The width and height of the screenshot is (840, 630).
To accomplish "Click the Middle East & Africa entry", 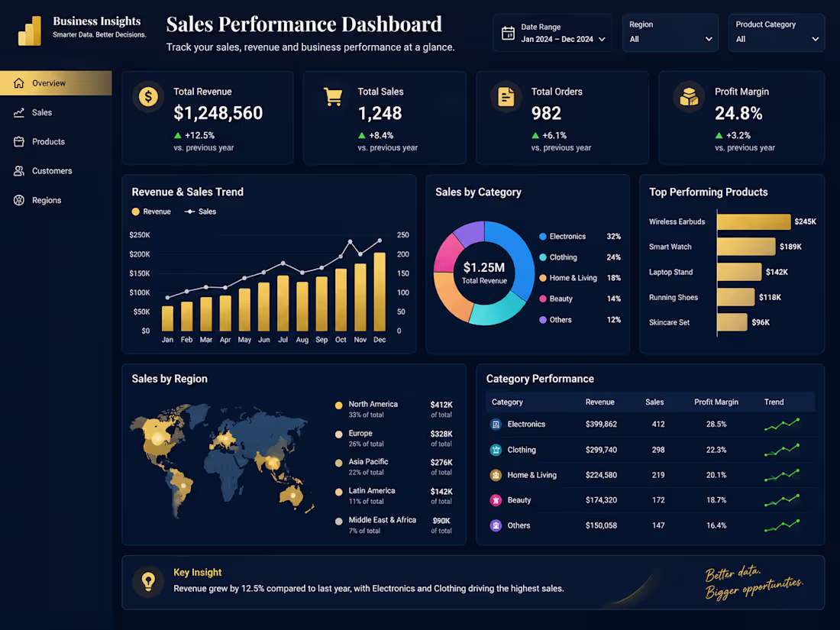I will click(394, 525).
